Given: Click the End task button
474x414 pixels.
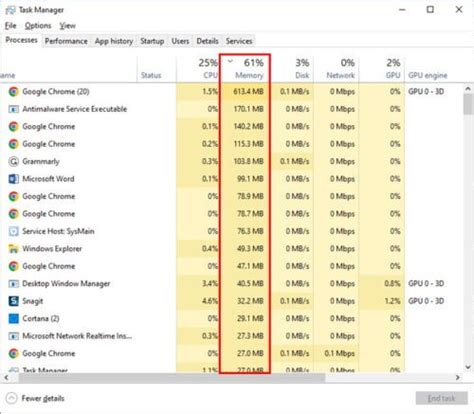Looking at the screenshot, I should pos(441,398).
